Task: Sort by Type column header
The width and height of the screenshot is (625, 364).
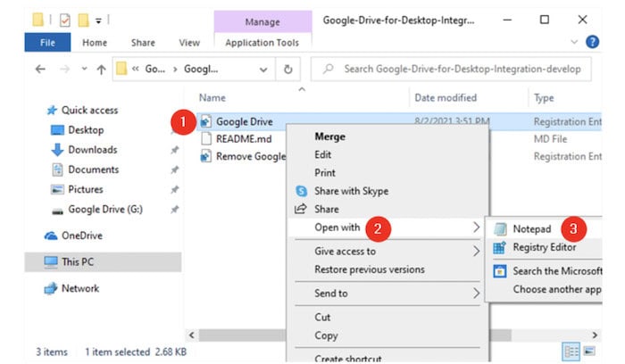Action: pos(544,98)
